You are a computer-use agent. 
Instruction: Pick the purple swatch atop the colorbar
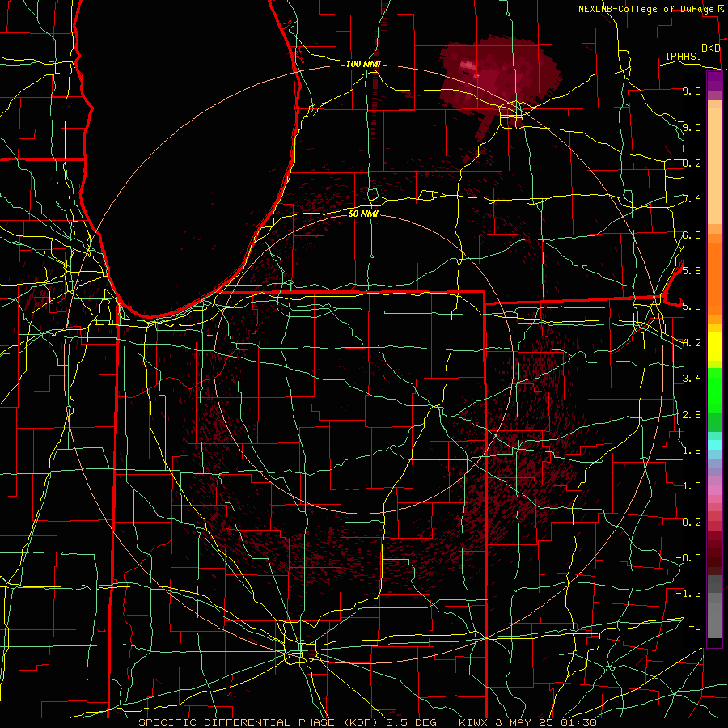pyautogui.click(x=714, y=81)
